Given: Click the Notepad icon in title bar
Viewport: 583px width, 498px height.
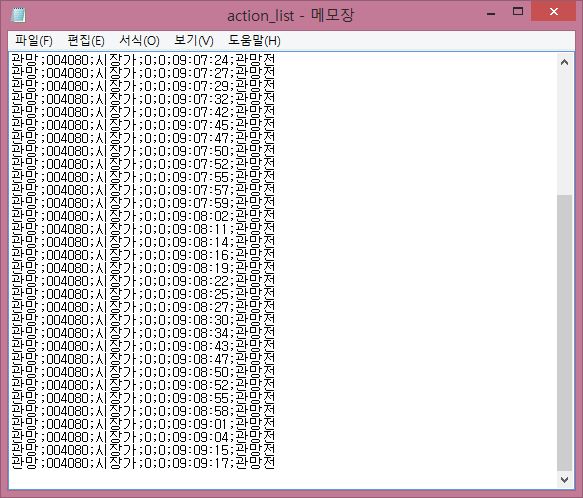Looking at the screenshot, I should pyautogui.click(x=18, y=15).
